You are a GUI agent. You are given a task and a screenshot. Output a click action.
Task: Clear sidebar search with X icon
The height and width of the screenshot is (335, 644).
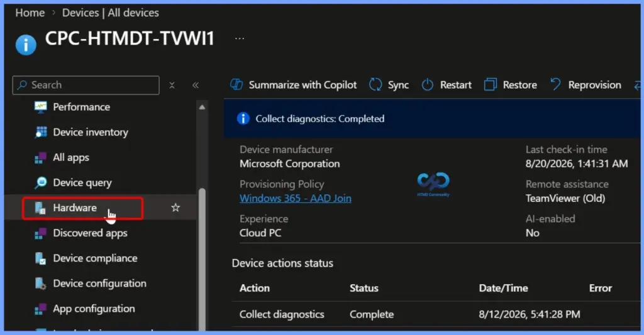tap(172, 85)
